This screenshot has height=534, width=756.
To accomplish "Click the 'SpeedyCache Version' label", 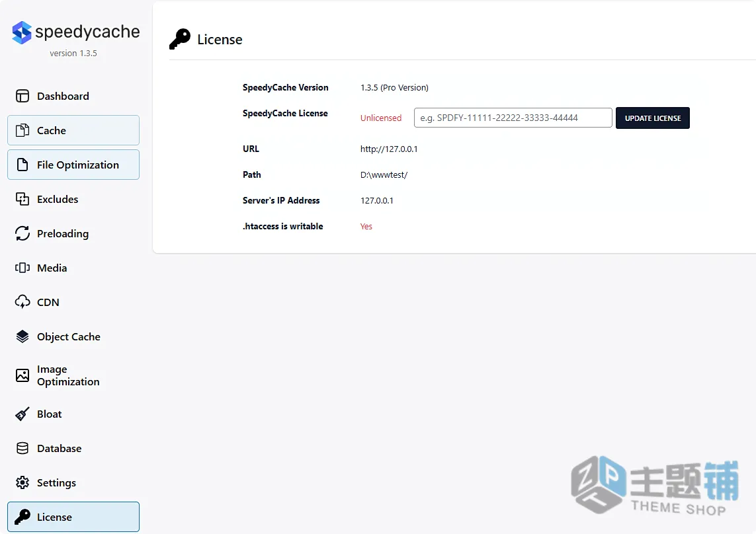I will (286, 87).
